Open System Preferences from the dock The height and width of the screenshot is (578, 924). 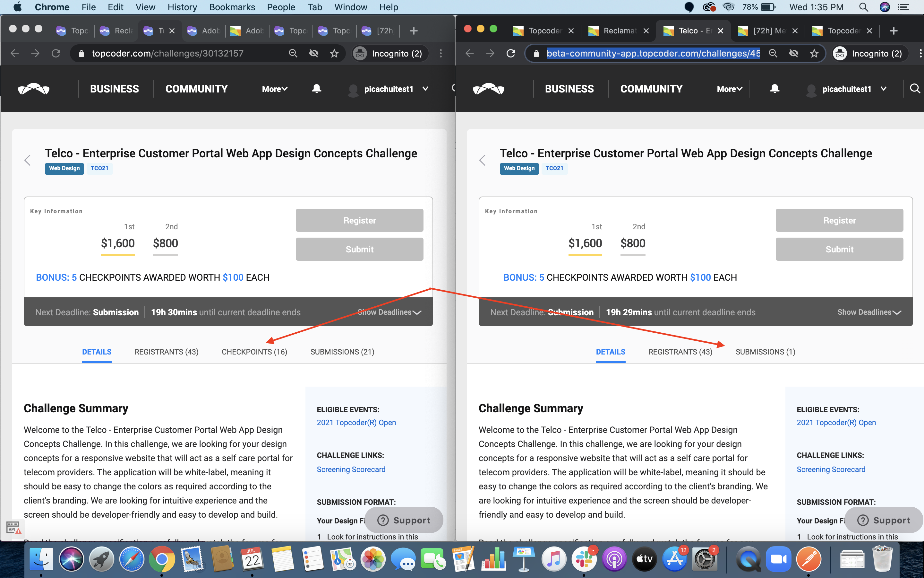(x=705, y=558)
